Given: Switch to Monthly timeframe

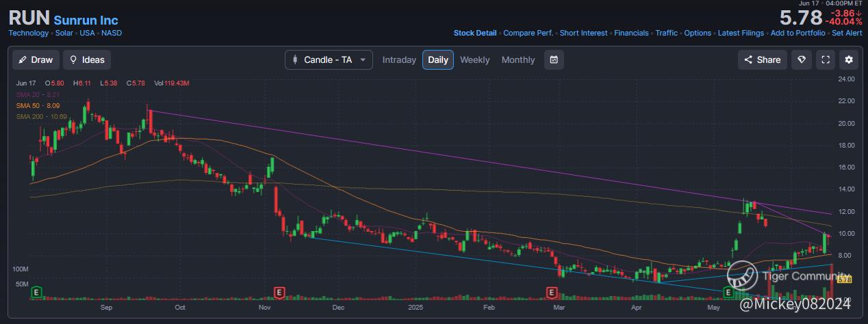Looking at the screenshot, I should 518,59.
